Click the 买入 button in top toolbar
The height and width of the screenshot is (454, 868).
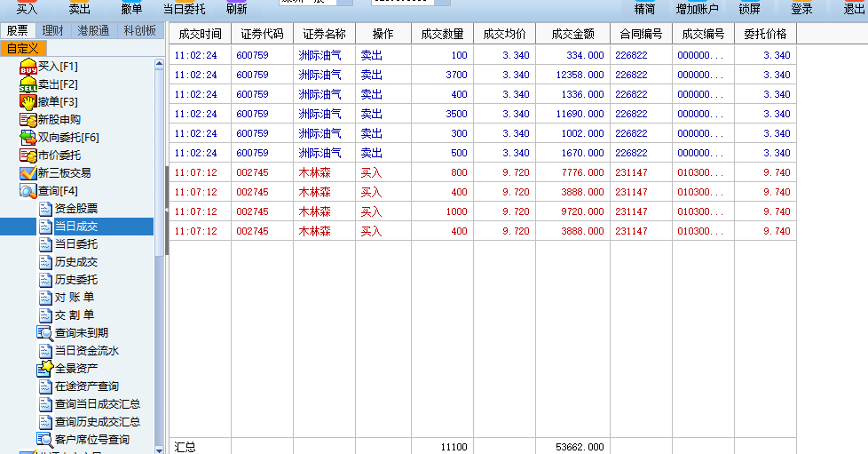[27, 8]
